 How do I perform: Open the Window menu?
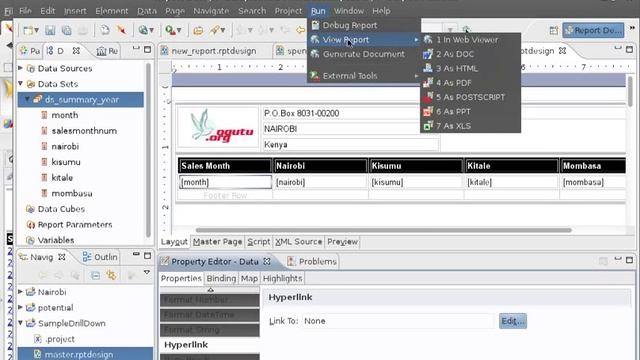349,11
